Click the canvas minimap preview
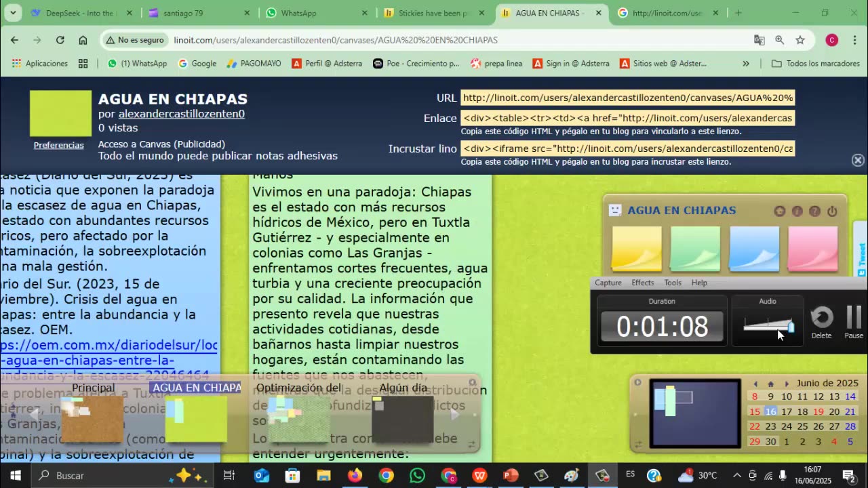This screenshot has height=488, width=868. tap(695, 413)
